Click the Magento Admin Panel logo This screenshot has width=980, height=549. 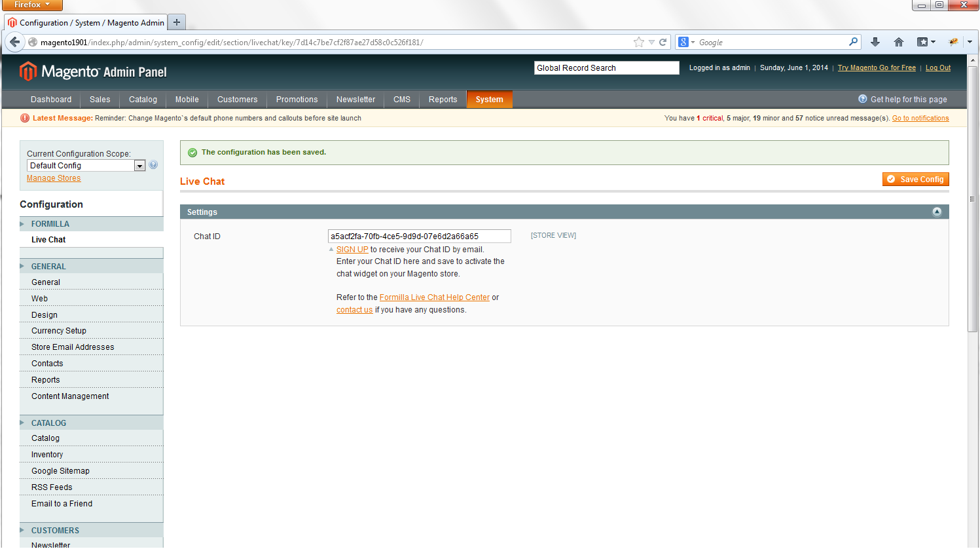(x=93, y=71)
